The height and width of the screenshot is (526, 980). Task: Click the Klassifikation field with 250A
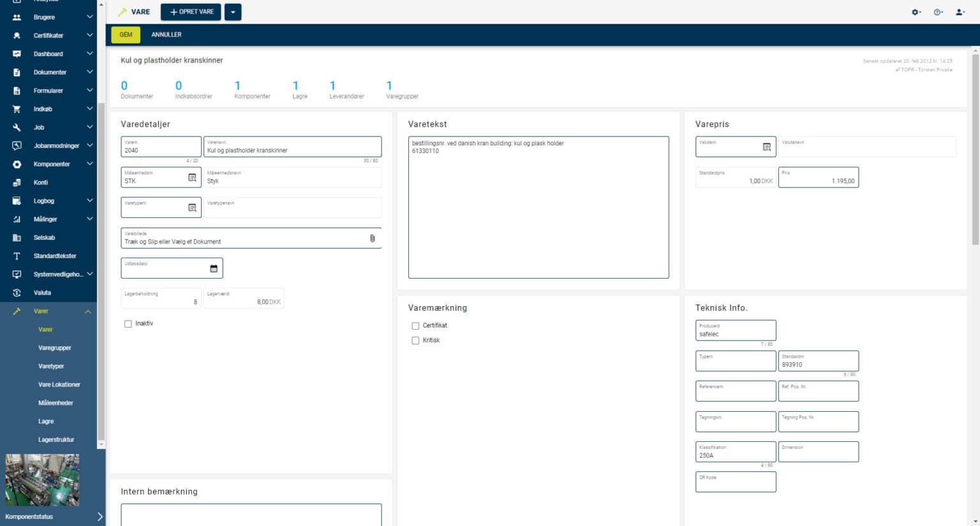coord(736,451)
